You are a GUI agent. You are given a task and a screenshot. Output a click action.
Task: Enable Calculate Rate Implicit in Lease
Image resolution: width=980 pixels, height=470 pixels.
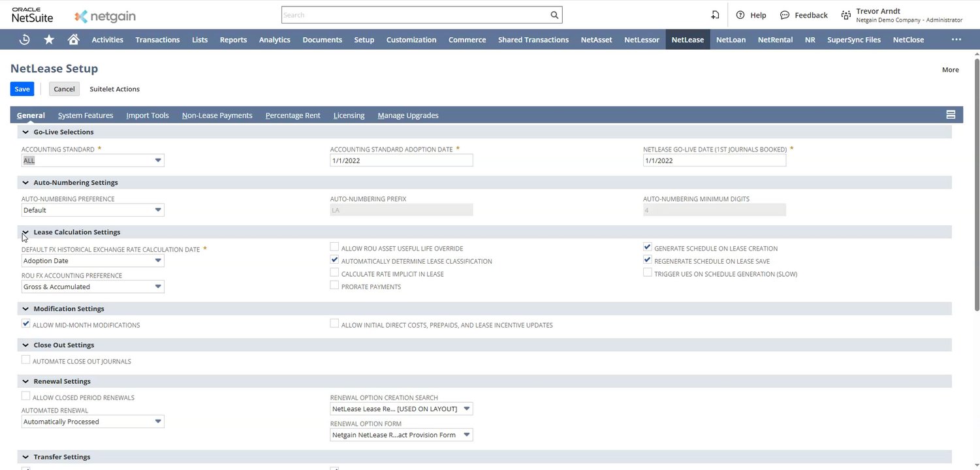click(x=334, y=273)
